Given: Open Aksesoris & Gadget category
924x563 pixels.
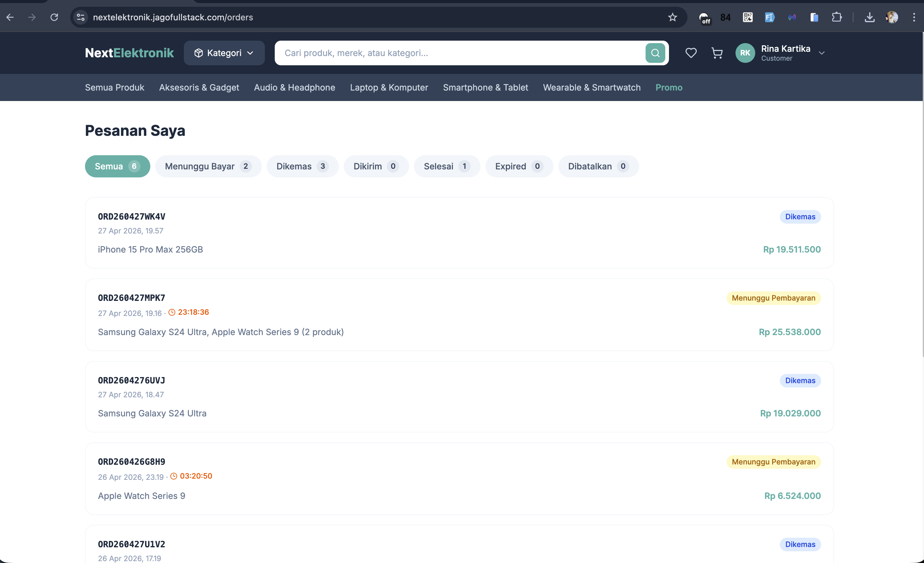Looking at the screenshot, I should pos(199,87).
